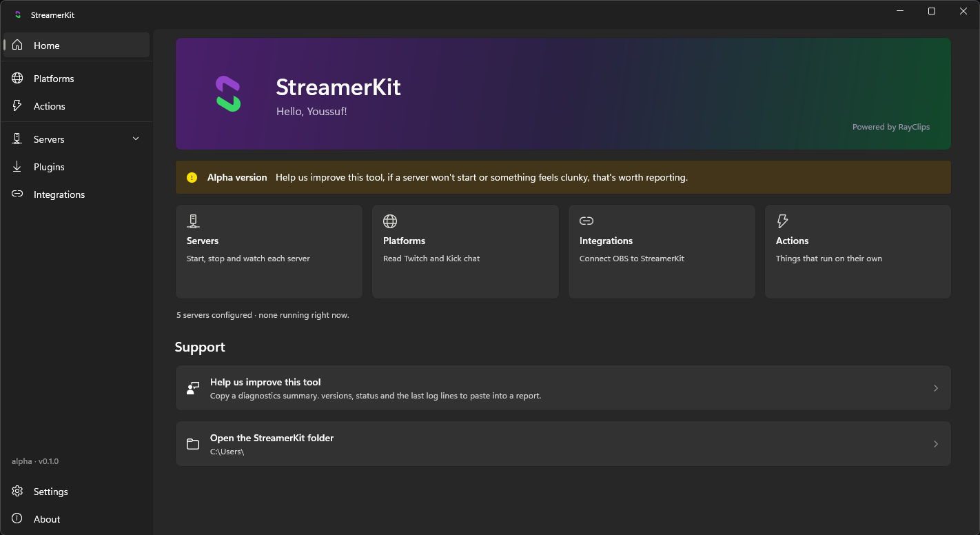The height and width of the screenshot is (535, 980).
Task: Open Actions from the sidebar
Action: click(x=76, y=106)
